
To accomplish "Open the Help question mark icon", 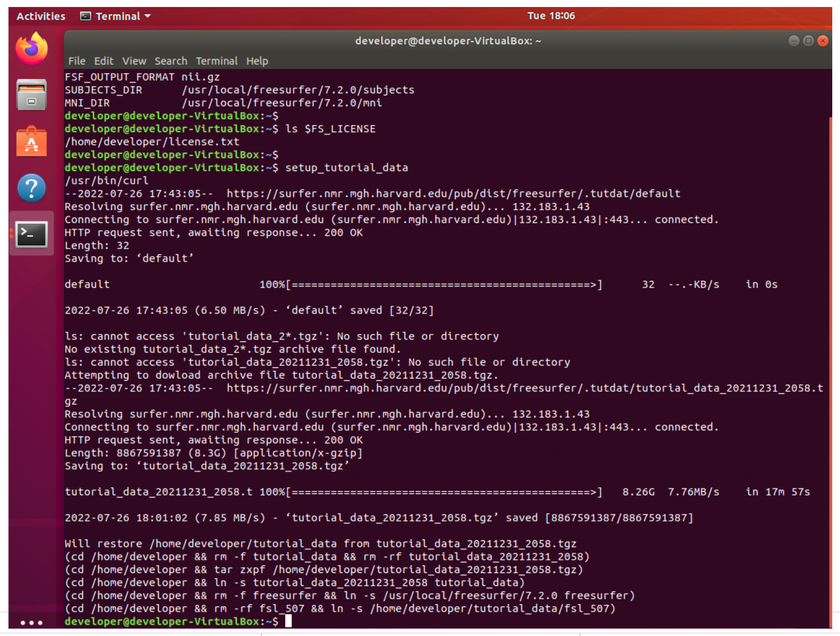I will point(31,188).
